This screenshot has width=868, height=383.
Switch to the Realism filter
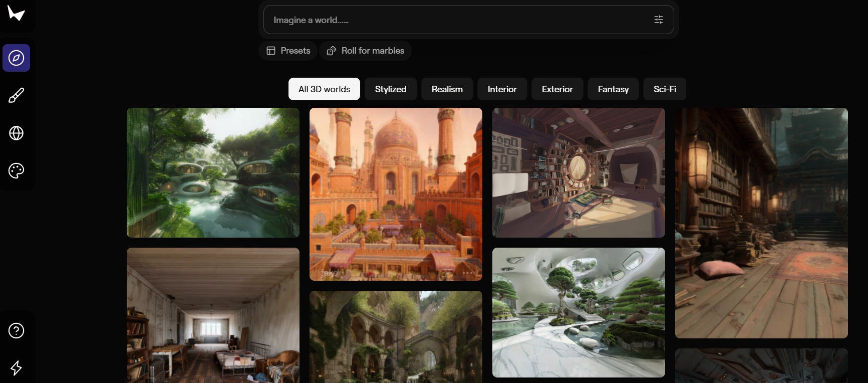point(447,89)
